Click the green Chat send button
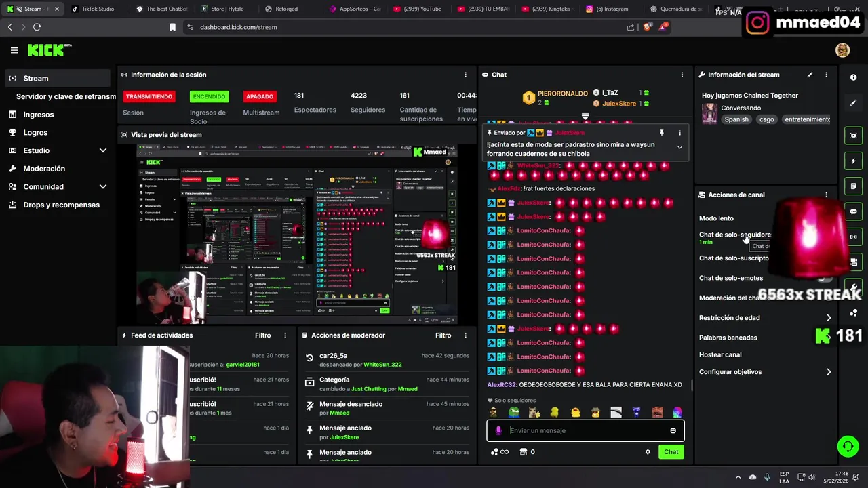 (671, 452)
